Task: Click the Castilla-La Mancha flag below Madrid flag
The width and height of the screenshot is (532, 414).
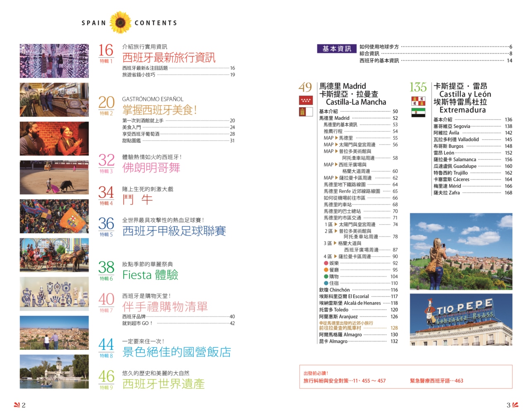Action: click(x=306, y=111)
